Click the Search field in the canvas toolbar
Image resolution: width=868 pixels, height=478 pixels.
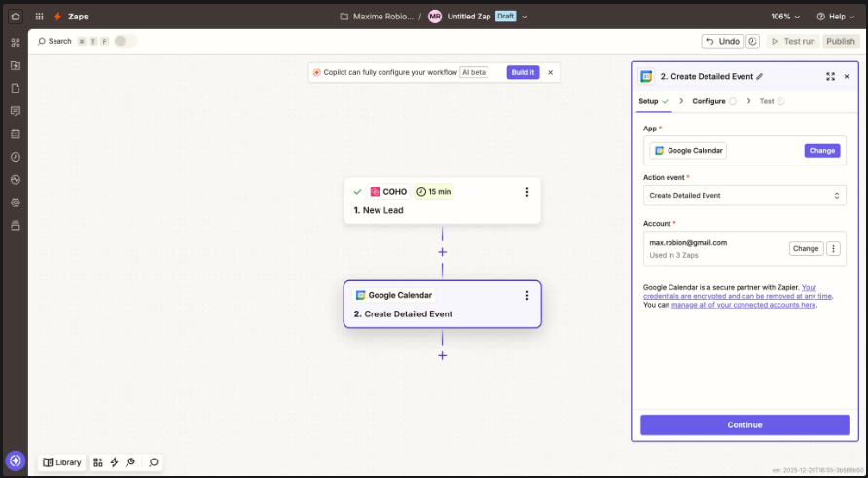click(55, 41)
